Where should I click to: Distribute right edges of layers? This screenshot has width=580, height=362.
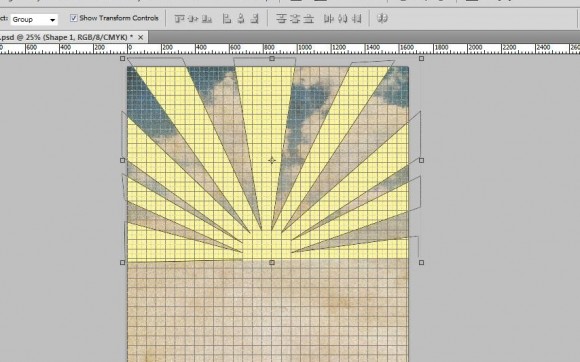[x=357, y=18]
